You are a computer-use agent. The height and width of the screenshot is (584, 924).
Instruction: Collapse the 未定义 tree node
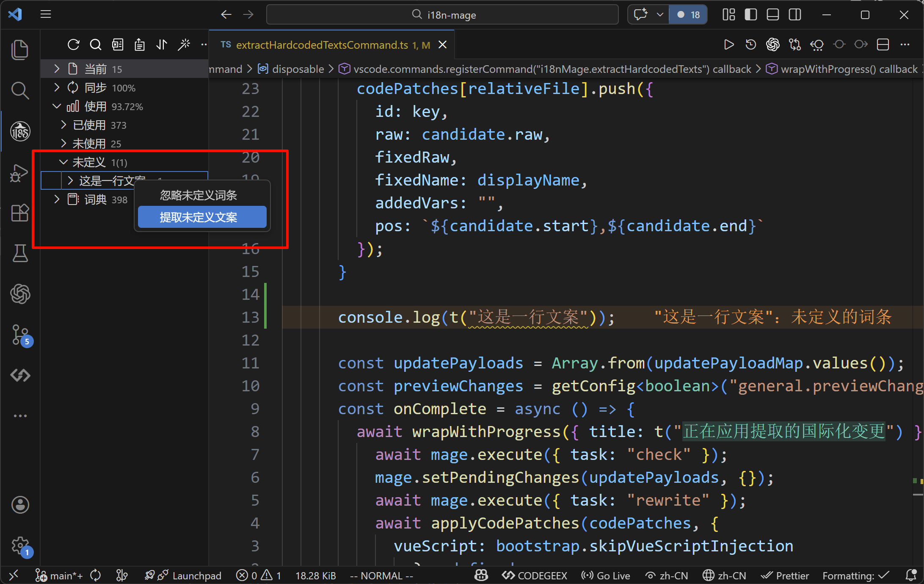(63, 162)
